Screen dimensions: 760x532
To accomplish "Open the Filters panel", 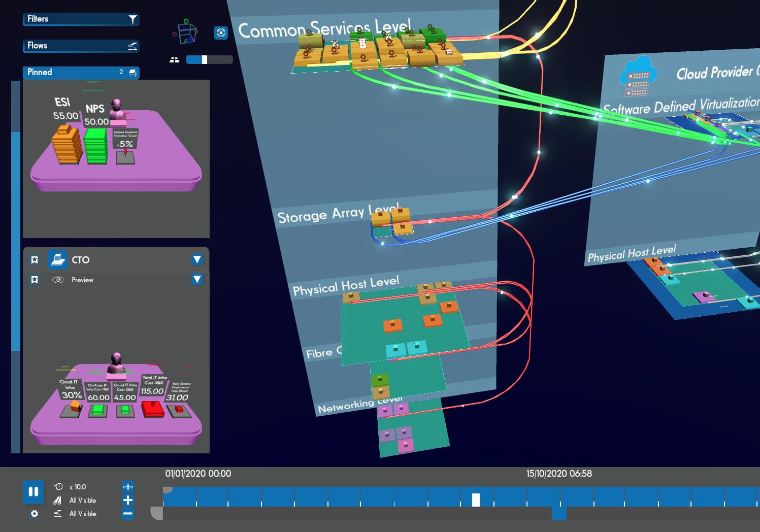I will [81, 19].
